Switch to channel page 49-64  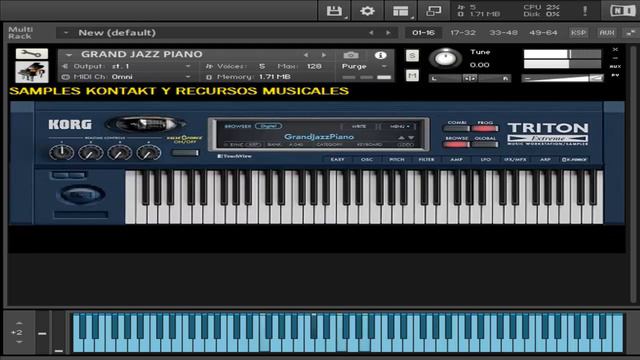coord(543,33)
